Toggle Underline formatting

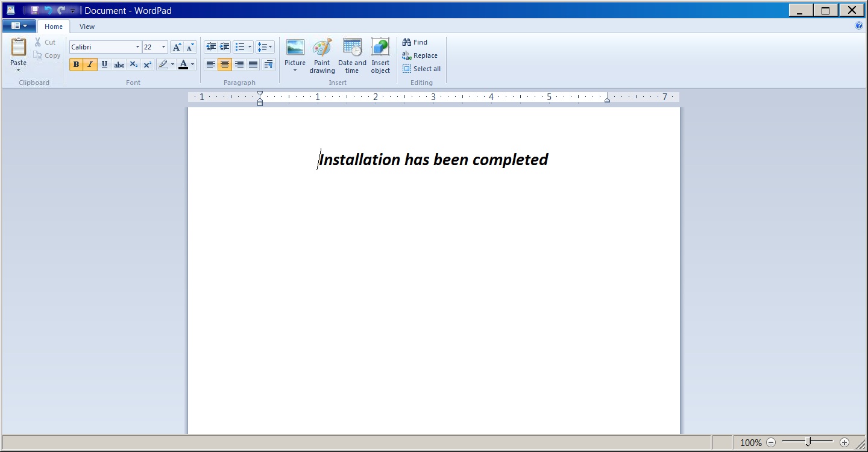[104, 64]
